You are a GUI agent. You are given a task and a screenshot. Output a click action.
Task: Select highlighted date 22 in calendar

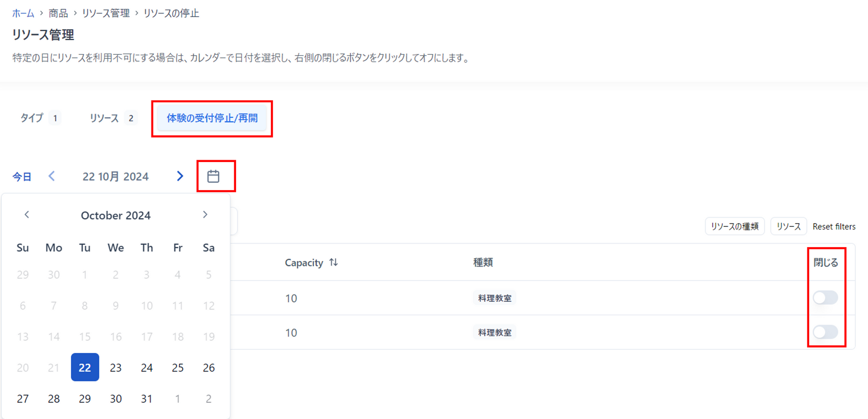[85, 367]
